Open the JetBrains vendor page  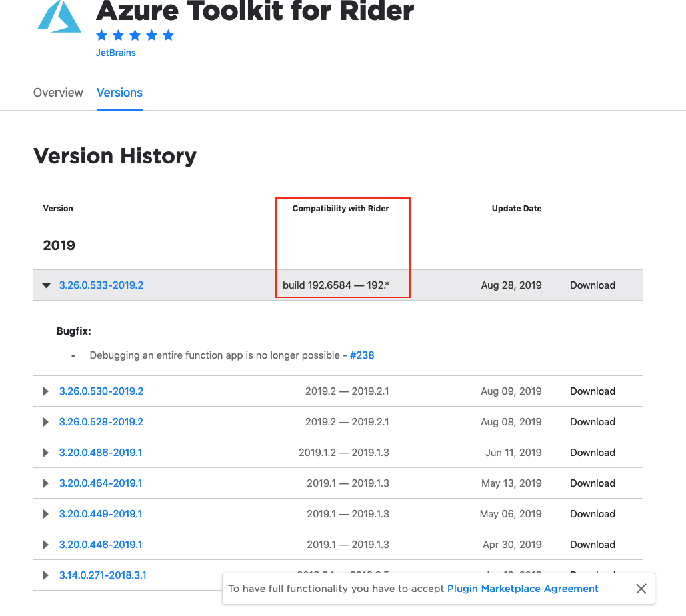click(x=115, y=53)
